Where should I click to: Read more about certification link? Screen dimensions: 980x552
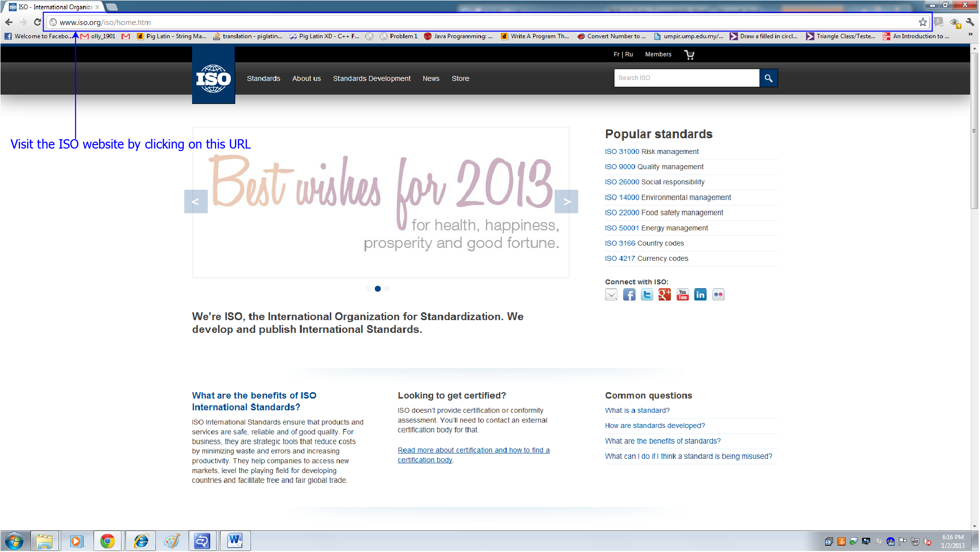pyautogui.click(x=474, y=455)
